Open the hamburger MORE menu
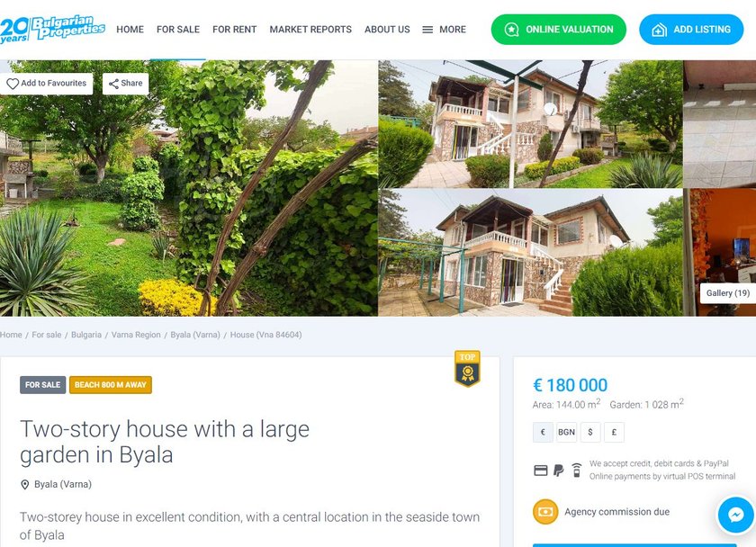The width and height of the screenshot is (756, 547). [444, 30]
